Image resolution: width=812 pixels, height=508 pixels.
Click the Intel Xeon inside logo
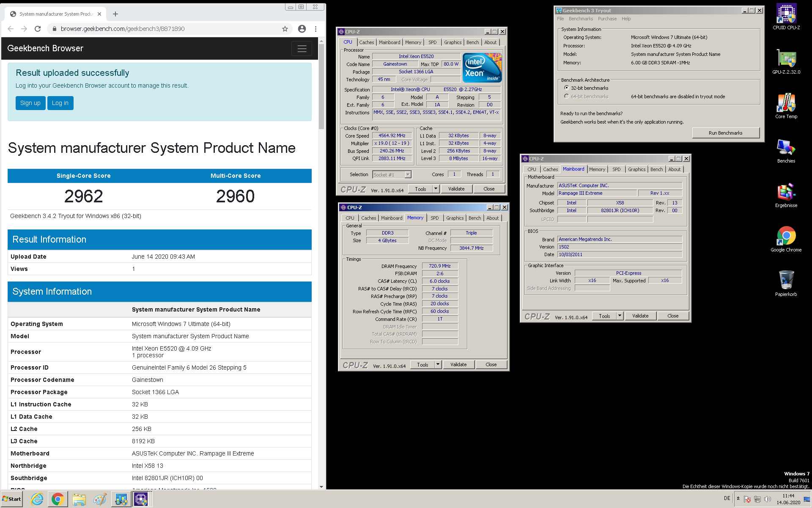point(482,68)
